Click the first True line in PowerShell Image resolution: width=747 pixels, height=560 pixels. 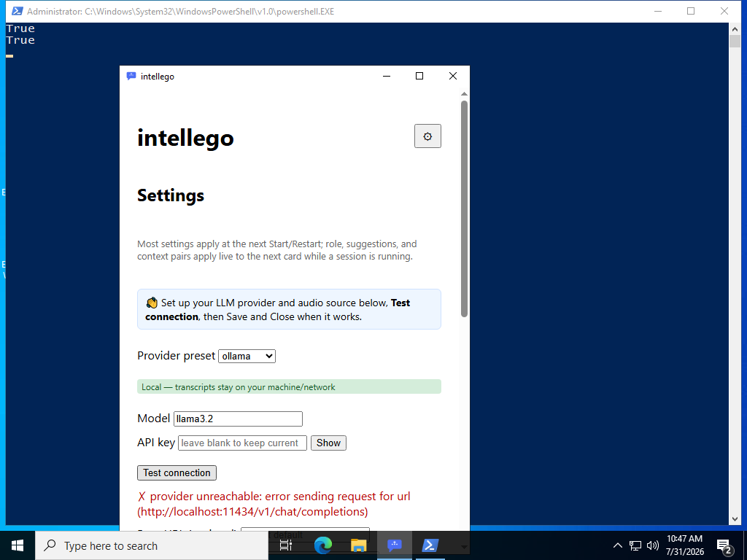pos(20,28)
